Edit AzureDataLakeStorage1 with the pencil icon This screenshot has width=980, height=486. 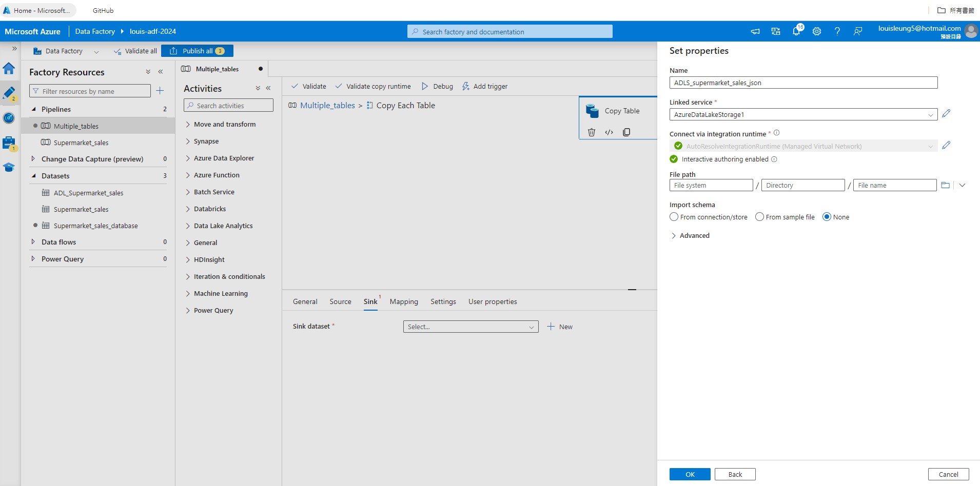tap(947, 114)
